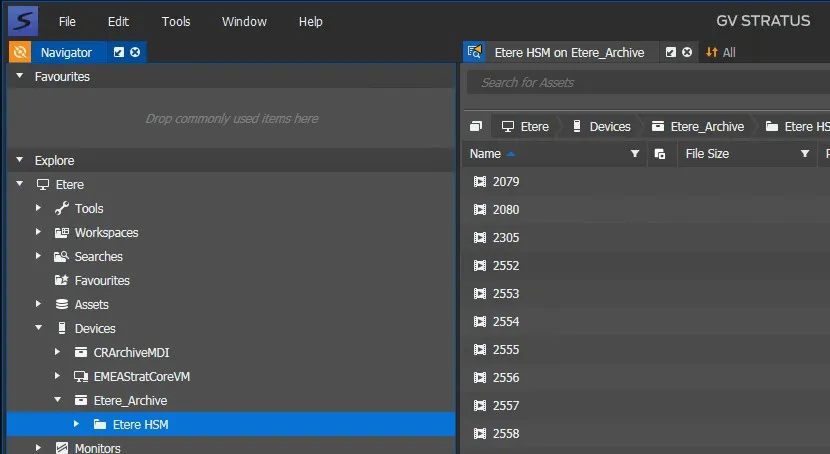Click the stacked windows icon in breadcrumb bar

[x=476, y=127]
